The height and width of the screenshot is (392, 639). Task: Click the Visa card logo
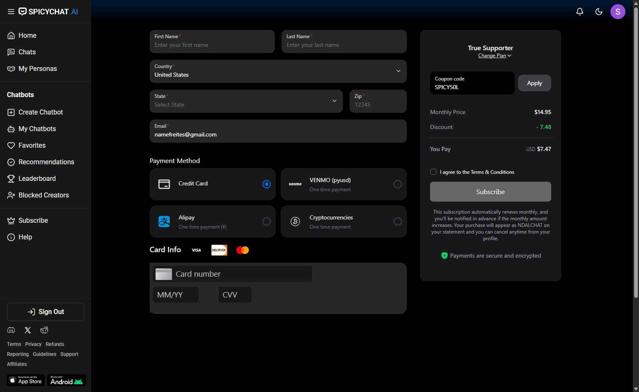click(x=196, y=250)
